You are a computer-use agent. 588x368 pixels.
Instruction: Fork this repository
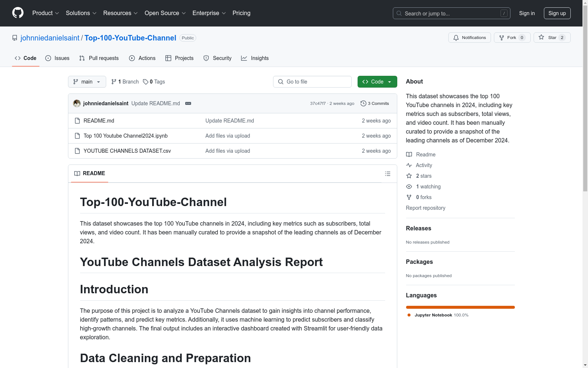[x=512, y=38]
